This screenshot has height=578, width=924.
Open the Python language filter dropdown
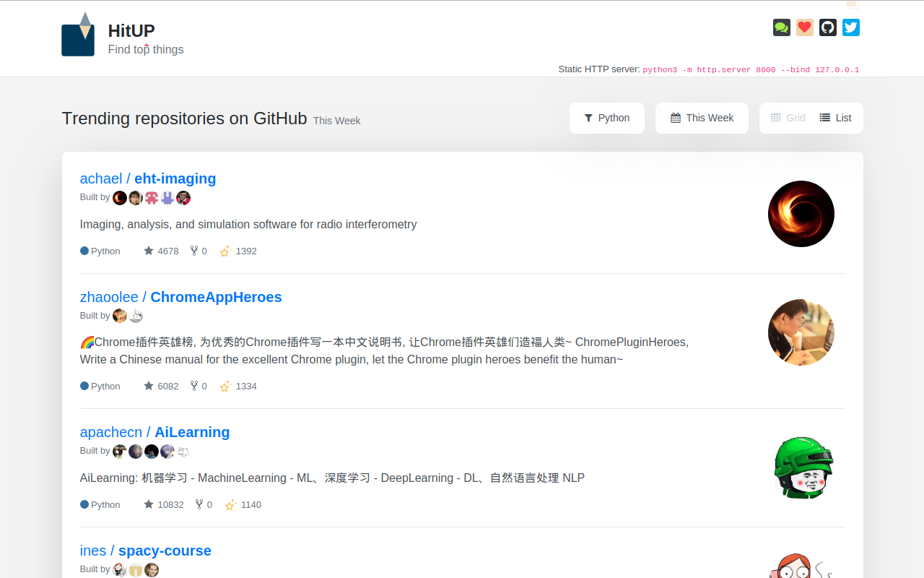[607, 118]
